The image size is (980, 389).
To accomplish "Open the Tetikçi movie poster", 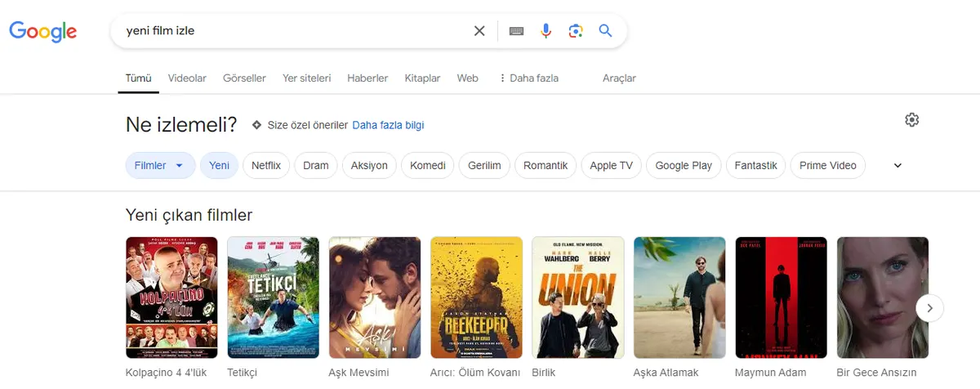I will 274,297.
